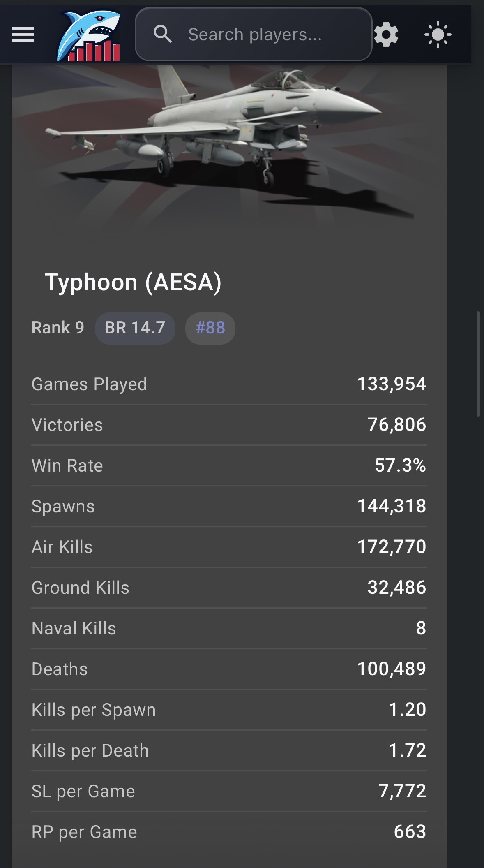Screen dimensions: 484x868
Task: Select the RP per Game row
Action: 229,832
